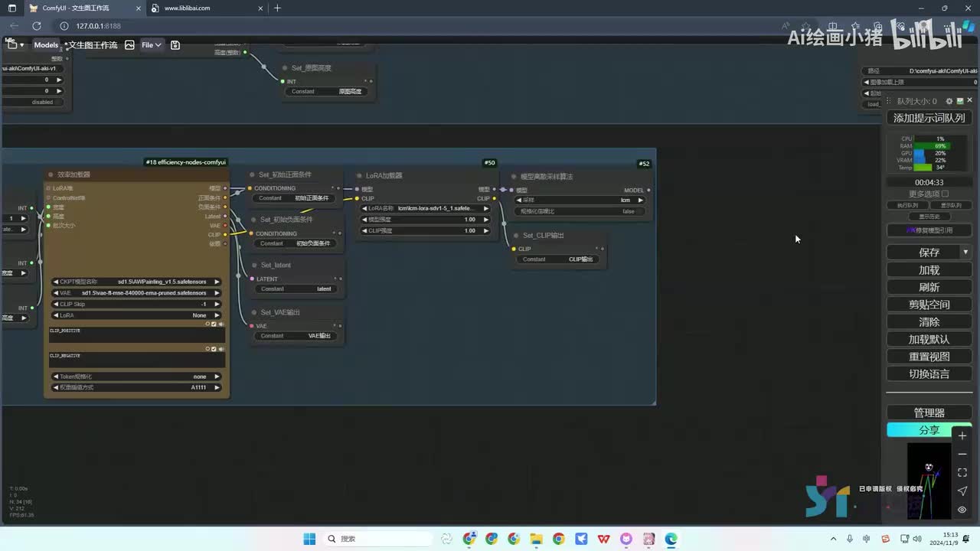
Task: Toggle the CLIP_POSITIVE prompt checkbox
Action: pos(214,324)
